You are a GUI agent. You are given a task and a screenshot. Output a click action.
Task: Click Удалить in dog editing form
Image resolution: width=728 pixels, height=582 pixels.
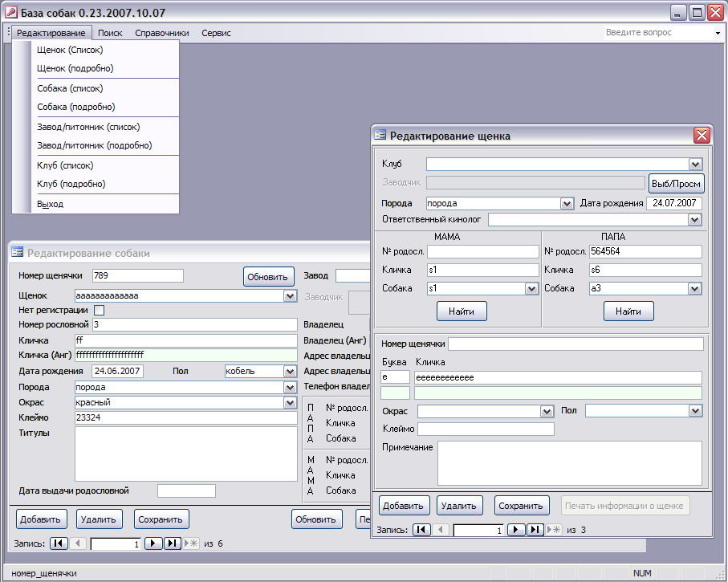pos(99,519)
